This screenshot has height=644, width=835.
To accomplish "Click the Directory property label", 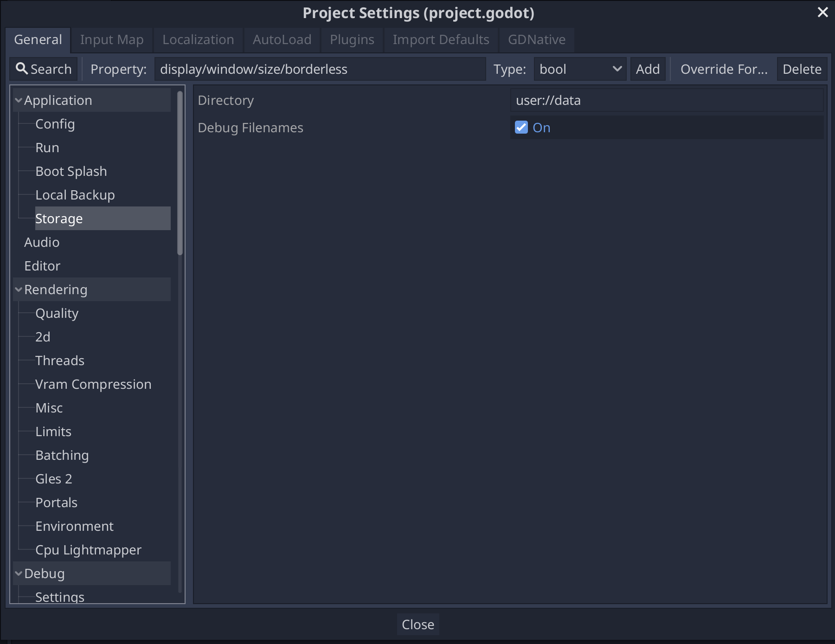I will coord(226,100).
